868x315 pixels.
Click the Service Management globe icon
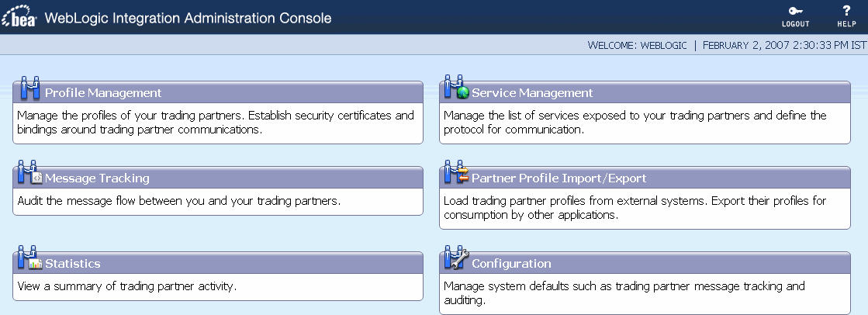pyautogui.click(x=457, y=88)
